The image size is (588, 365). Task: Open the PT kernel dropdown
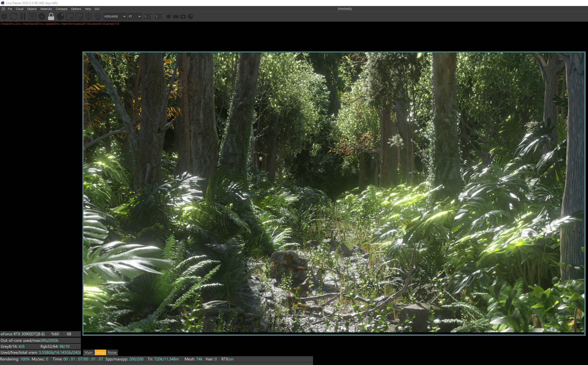[135, 16]
